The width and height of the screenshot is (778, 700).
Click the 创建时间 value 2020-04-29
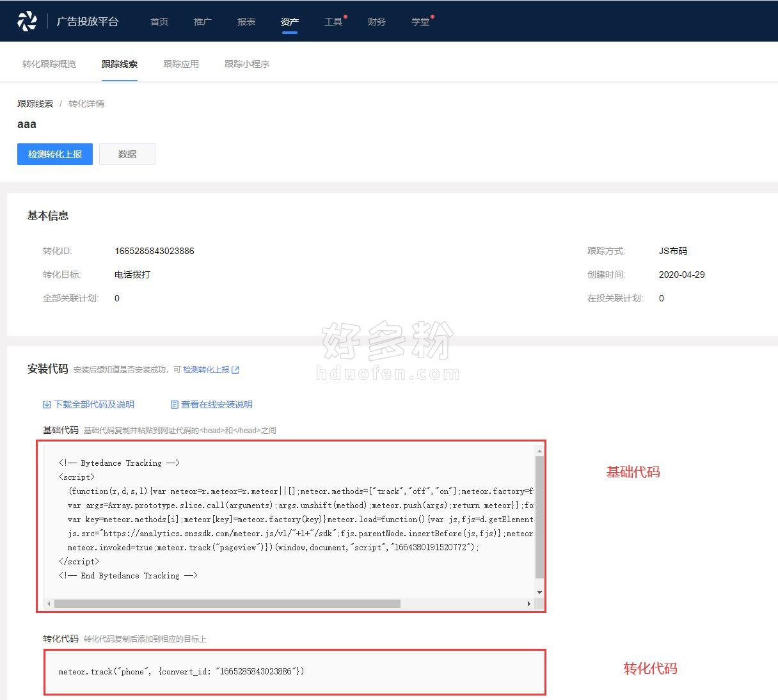pyautogui.click(x=682, y=274)
